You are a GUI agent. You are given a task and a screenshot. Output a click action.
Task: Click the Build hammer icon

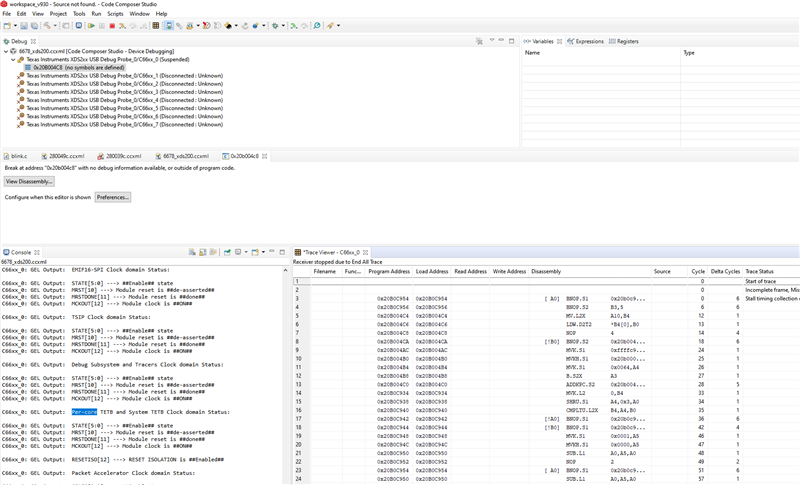pyautogui.click(x=47, y=25)
